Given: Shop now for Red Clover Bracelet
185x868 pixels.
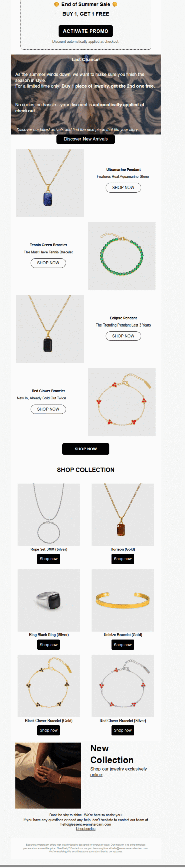Looking at the screenshot, I should point(48,409).
